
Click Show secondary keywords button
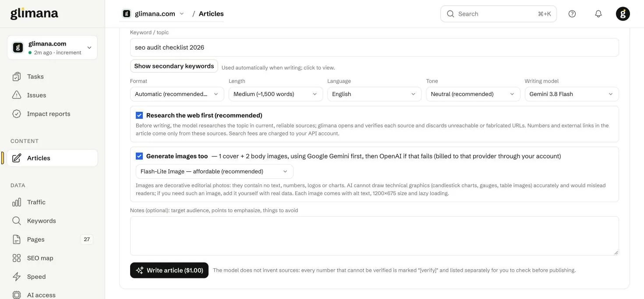click(x=174, y=66)
